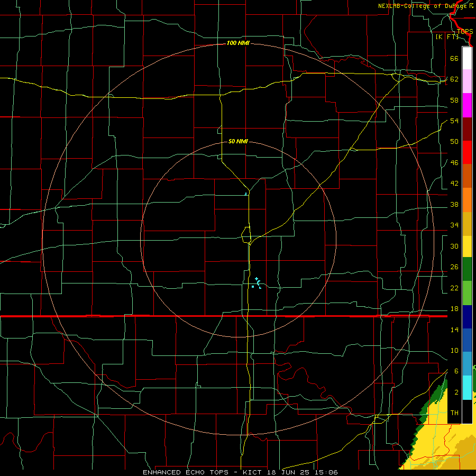This screenshot has height=476, width=476.
Task: Click the legend value "54"
Action: (454, 121)
